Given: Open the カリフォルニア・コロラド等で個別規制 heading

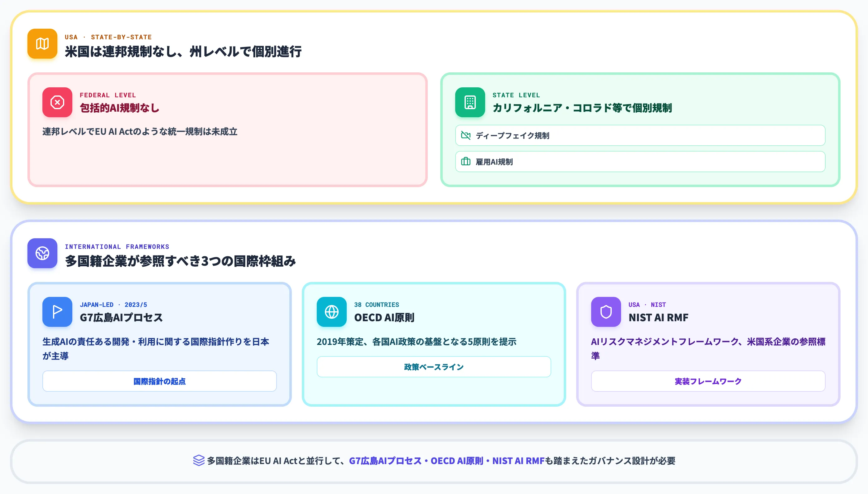Looking at the screenshot, I should coord(582,108).
